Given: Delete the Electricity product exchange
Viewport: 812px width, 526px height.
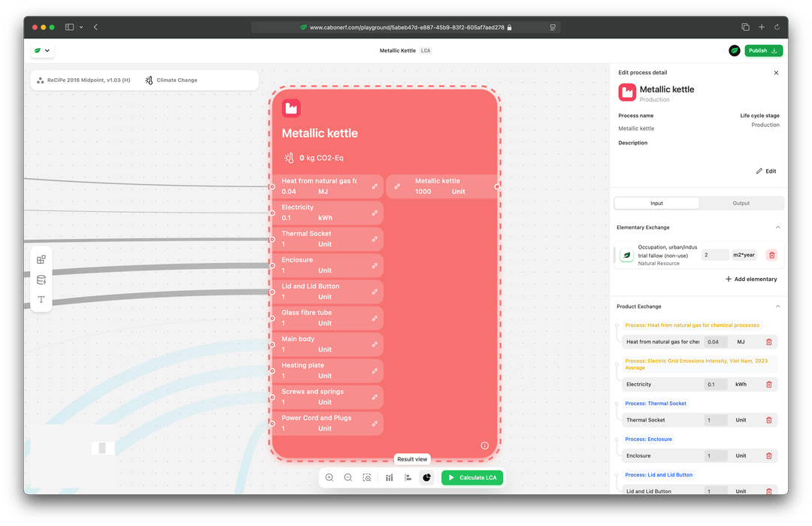Looking at the screenshot, I should [769, 384].
